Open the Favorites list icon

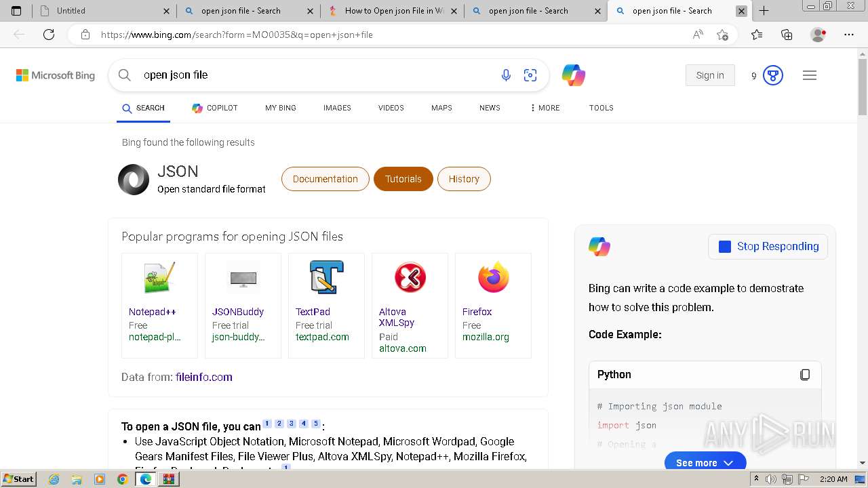tap(757, 35)
